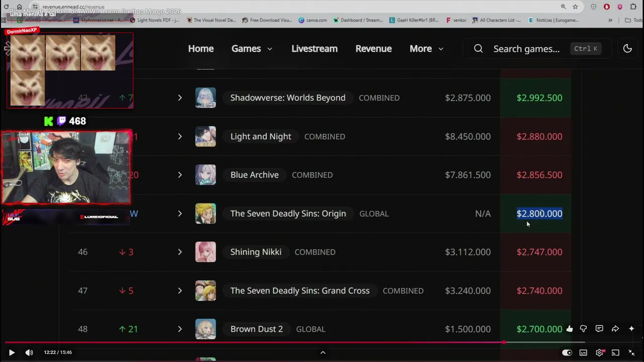Open the Games dropdown menu
Screen dimensions: 644x362
tap(252, 49)
